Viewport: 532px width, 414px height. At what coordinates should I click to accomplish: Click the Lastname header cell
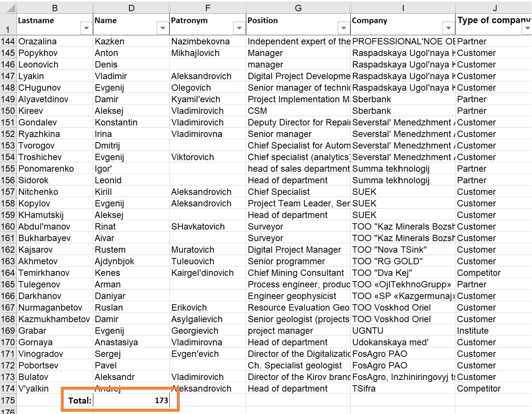55,24
